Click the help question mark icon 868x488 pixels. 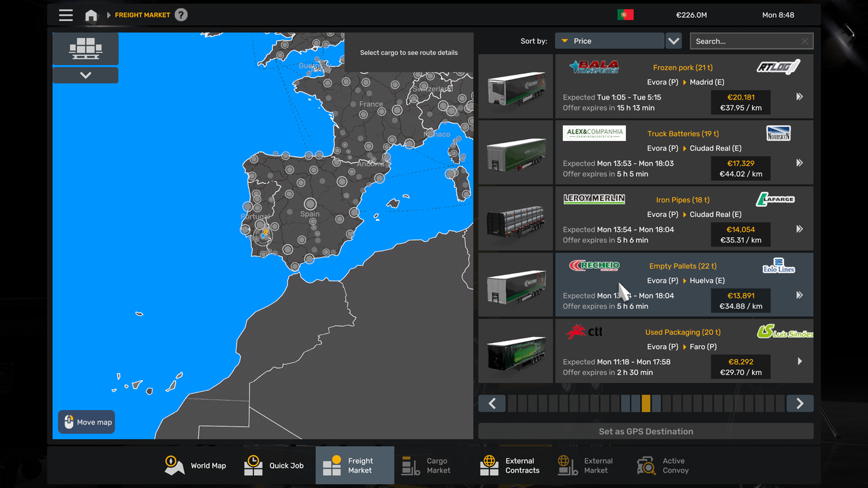(x=180, y=14)
